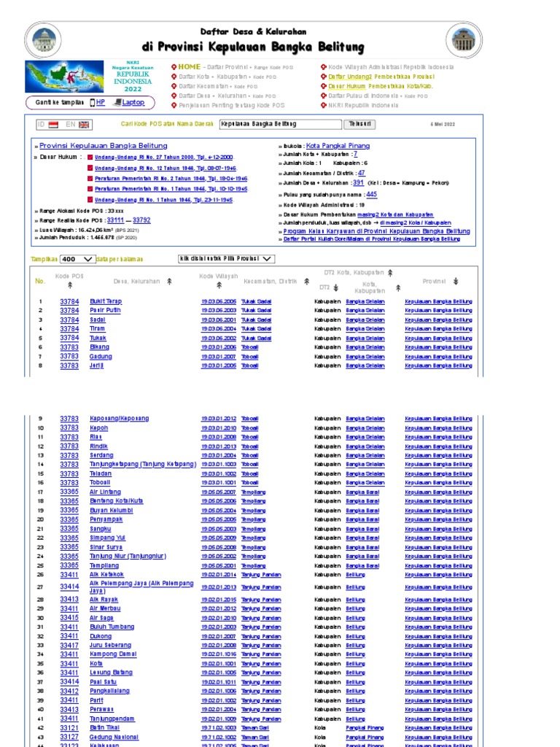Open Peraturan Pemerintah RI No. 2 Tahun 1946
Image resolution: width=560 pixels, height=747 pixels.
[x=171, y=179]
